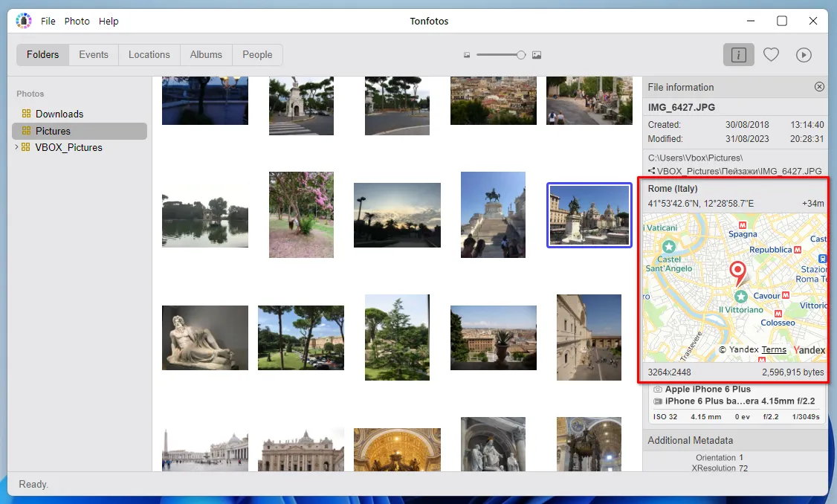Image resolution: width=837 pixels, height=504 pixels.
Task: Toggle the File information panel via the info button
Action: (738, 54)
